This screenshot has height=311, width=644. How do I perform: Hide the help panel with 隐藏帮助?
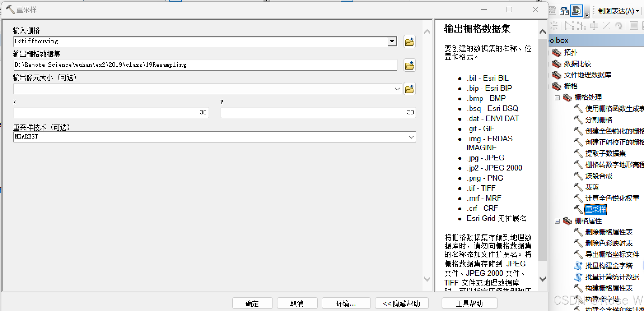402,303
